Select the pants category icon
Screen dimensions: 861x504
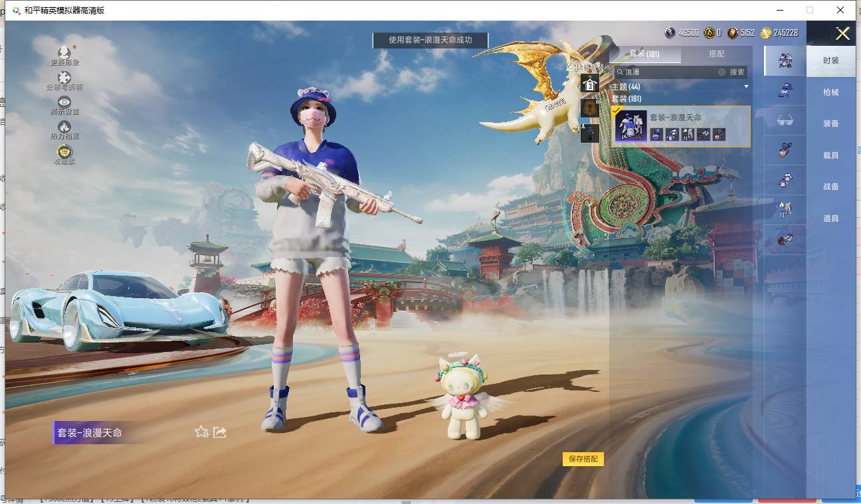coord(785,210)
